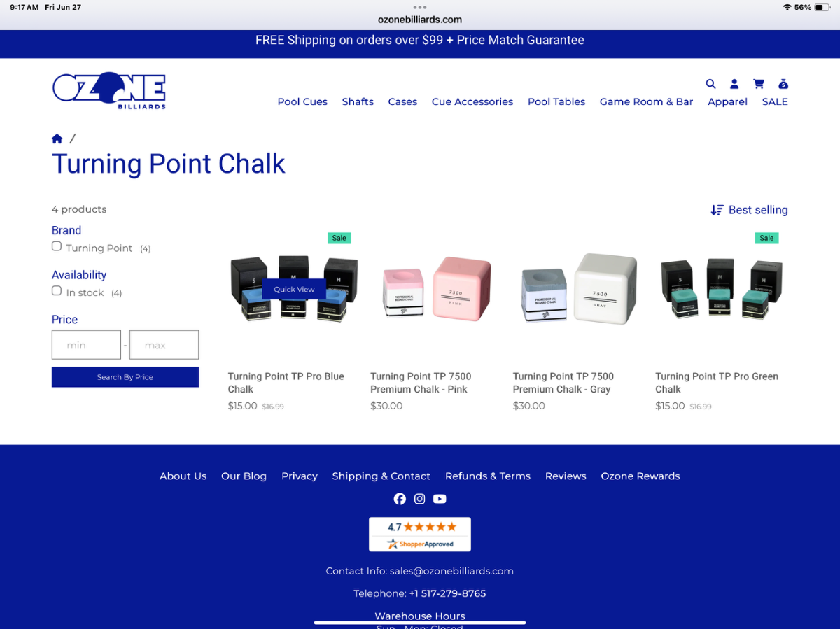Click the min price input field
Screen dimensions: 840x629
[x=86, y=345]
